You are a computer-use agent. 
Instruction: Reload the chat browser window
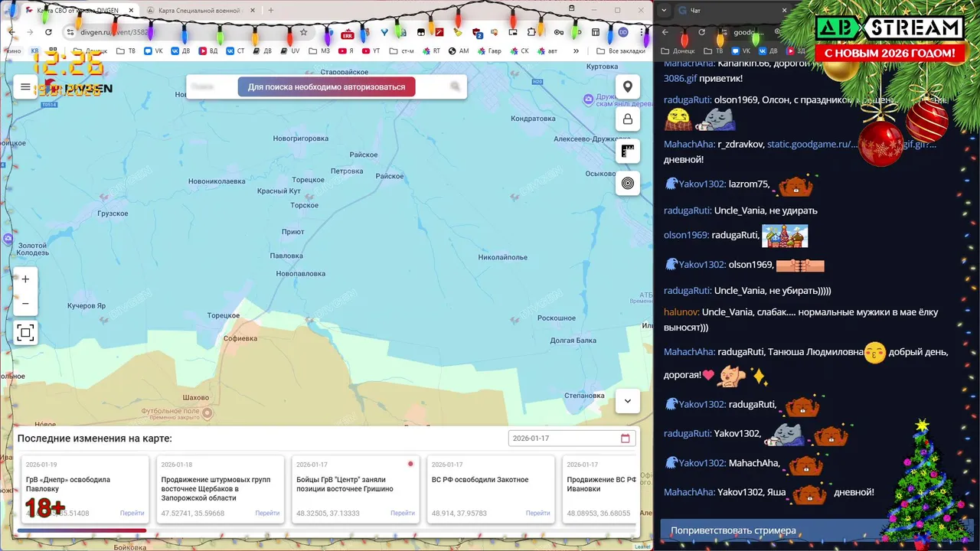(x=702, y=32)
